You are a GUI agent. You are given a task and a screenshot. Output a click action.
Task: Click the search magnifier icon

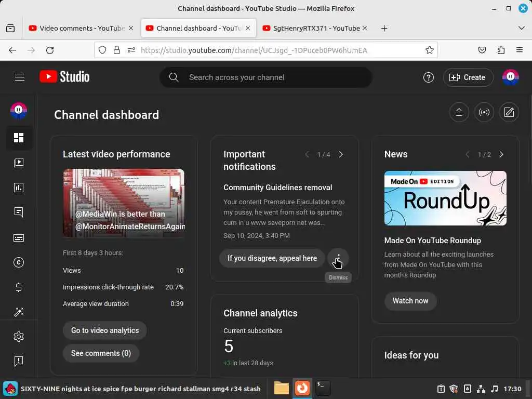coord(174,77)
